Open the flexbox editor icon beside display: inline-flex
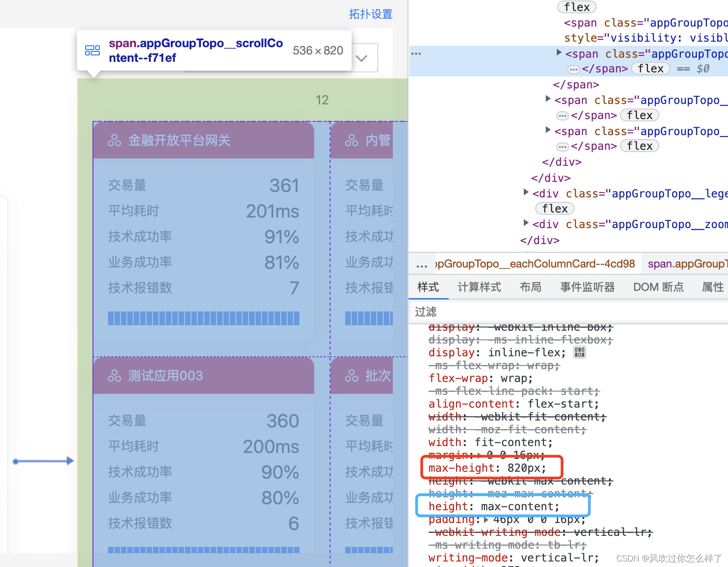Screen dimensions: 728x567 coord(580,352)
